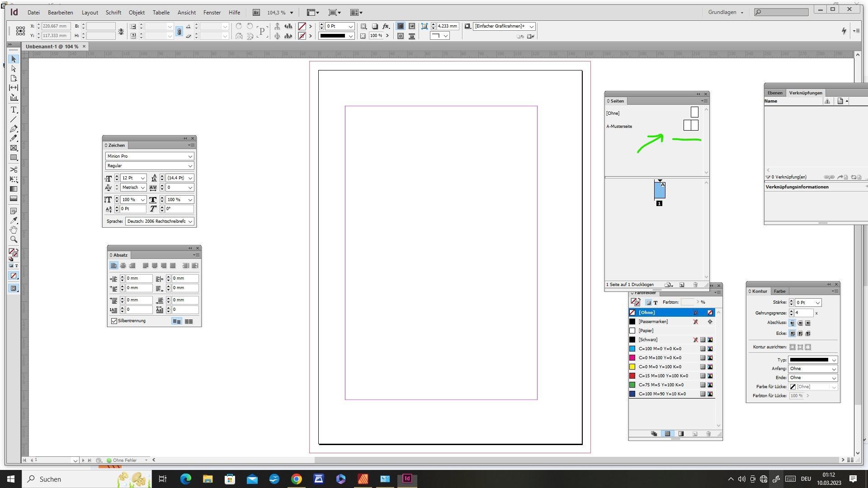868x488 pixels.
Task: Toggle the constrain proportions chain icon
Action: pos(121,32)
